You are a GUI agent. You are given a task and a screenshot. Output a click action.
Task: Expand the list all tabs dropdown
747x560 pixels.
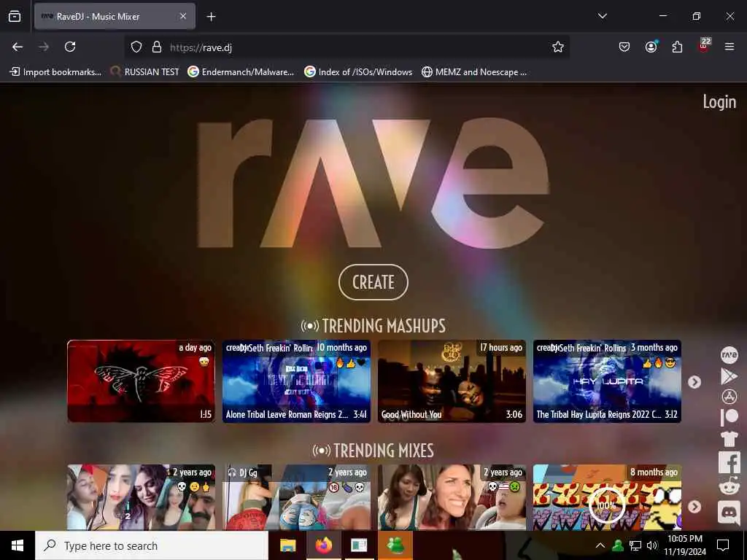(x=603, y=16)
